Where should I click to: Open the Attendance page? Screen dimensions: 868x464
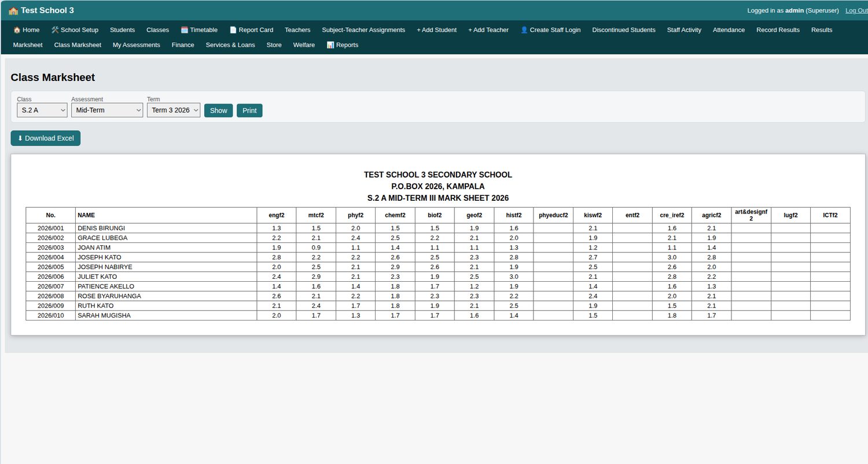729,30
